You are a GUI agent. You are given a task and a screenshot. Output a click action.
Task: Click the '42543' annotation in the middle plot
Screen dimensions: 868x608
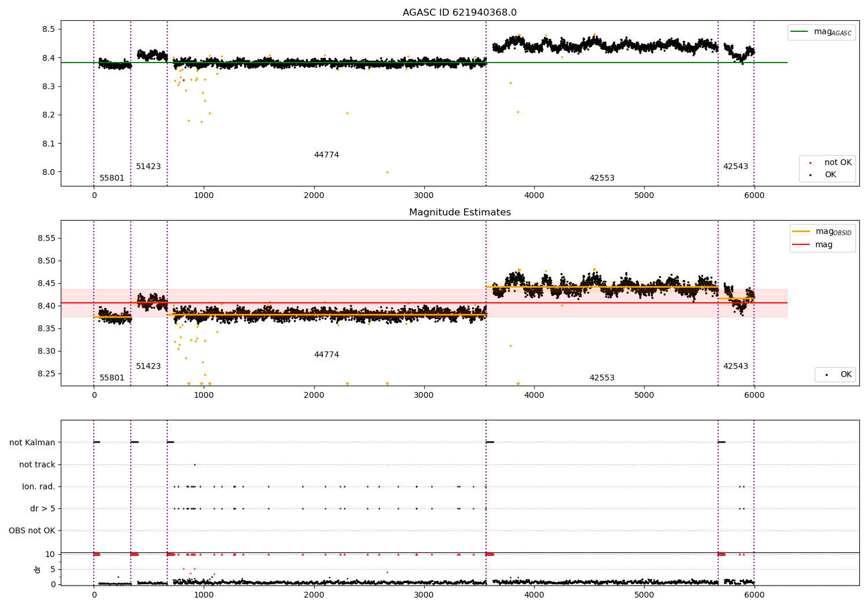735,367
